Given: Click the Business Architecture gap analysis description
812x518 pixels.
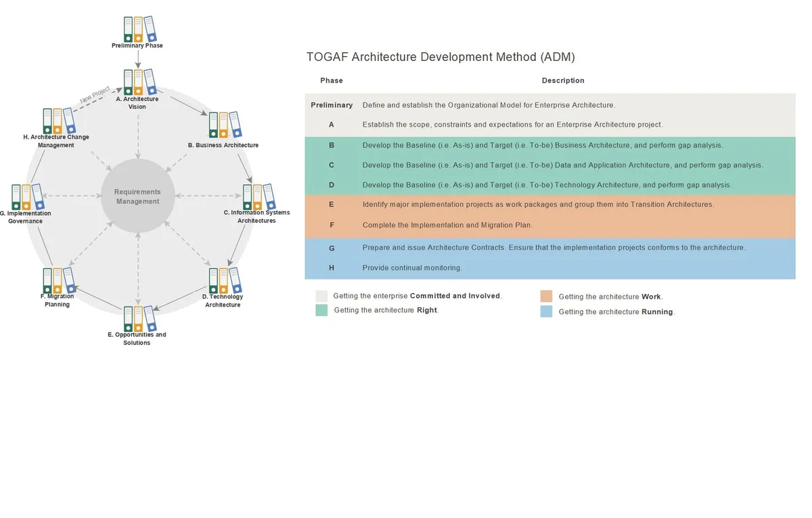Looking at the screenshot, I should point(543,145).
